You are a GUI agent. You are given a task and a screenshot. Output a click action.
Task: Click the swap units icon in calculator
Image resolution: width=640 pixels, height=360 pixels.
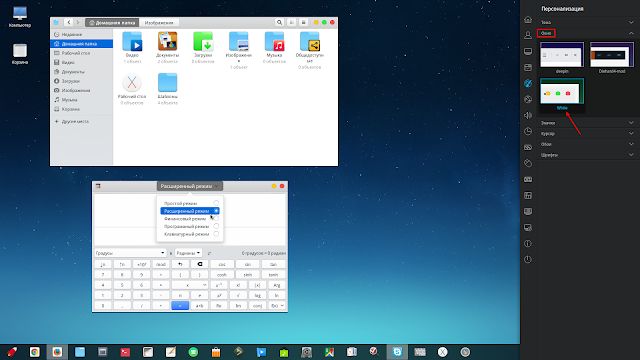click(x=209, y=253)
